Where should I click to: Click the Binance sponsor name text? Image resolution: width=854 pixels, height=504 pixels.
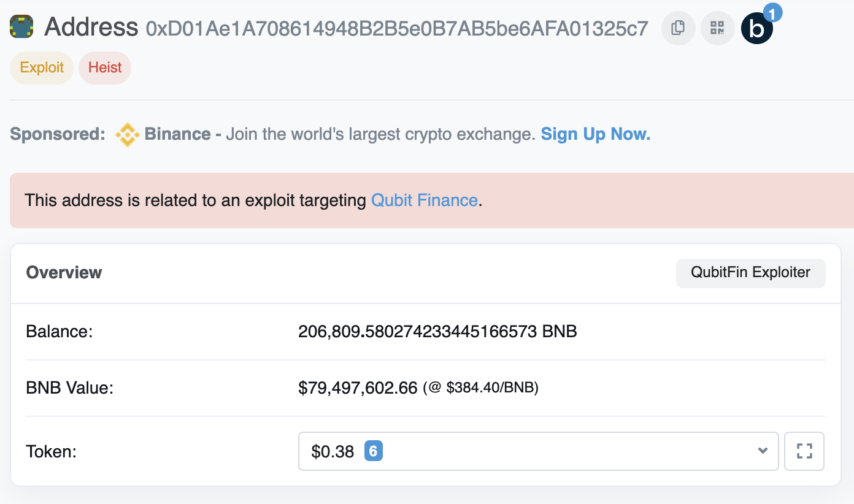[178, 134]
